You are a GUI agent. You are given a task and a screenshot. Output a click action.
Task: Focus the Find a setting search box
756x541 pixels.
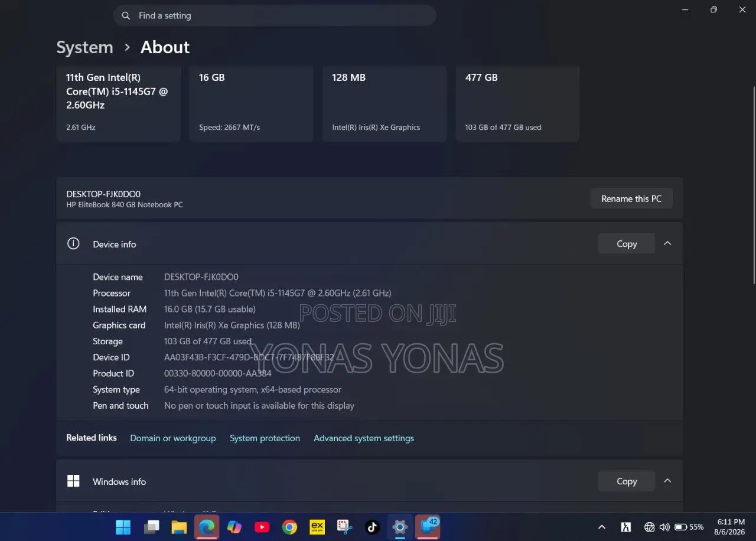pyautogui.click(x=275, y=16)
